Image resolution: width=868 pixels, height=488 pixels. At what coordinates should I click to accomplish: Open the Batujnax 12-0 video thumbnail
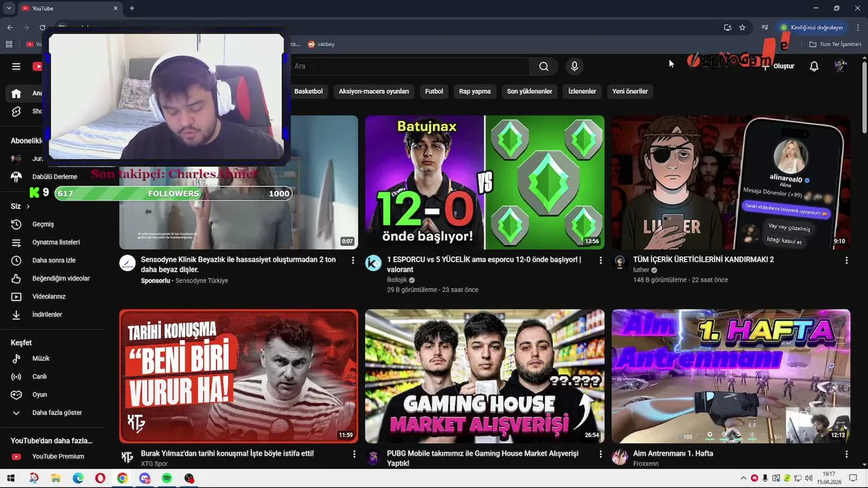coord(485,182)
